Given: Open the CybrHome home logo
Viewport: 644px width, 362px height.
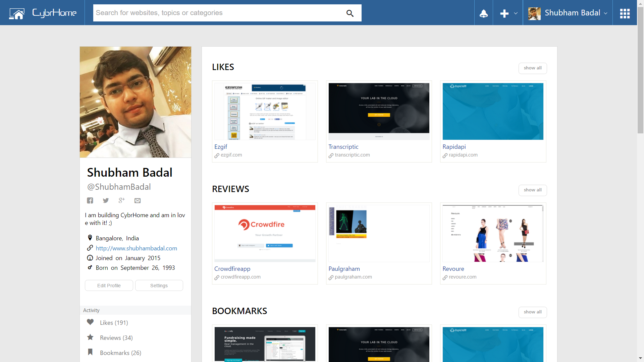Looking at the screenshot, I should coord(43,13).
